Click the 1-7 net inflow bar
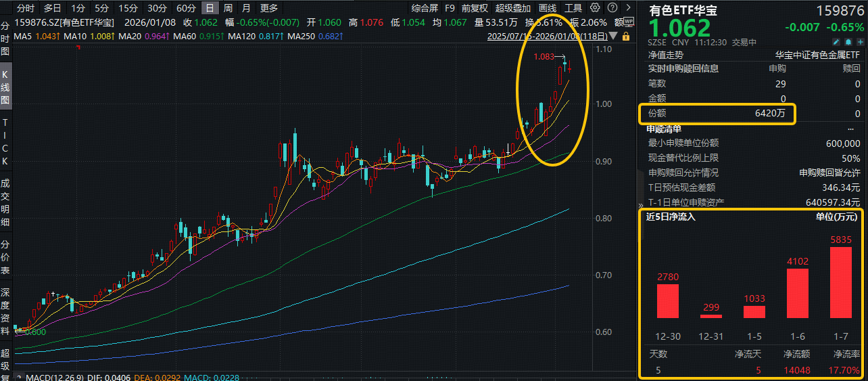The height and width of the screenshot is (381, 868). click(841, 282)
